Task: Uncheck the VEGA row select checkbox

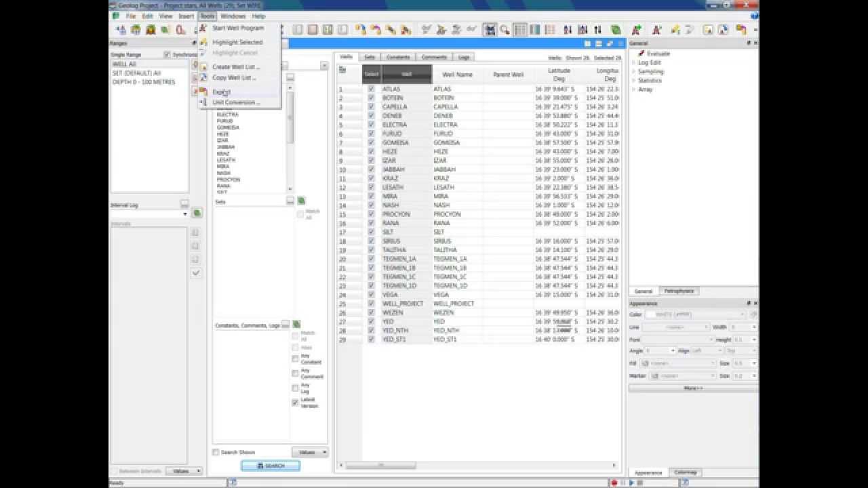Action: (x=371, y=295)
